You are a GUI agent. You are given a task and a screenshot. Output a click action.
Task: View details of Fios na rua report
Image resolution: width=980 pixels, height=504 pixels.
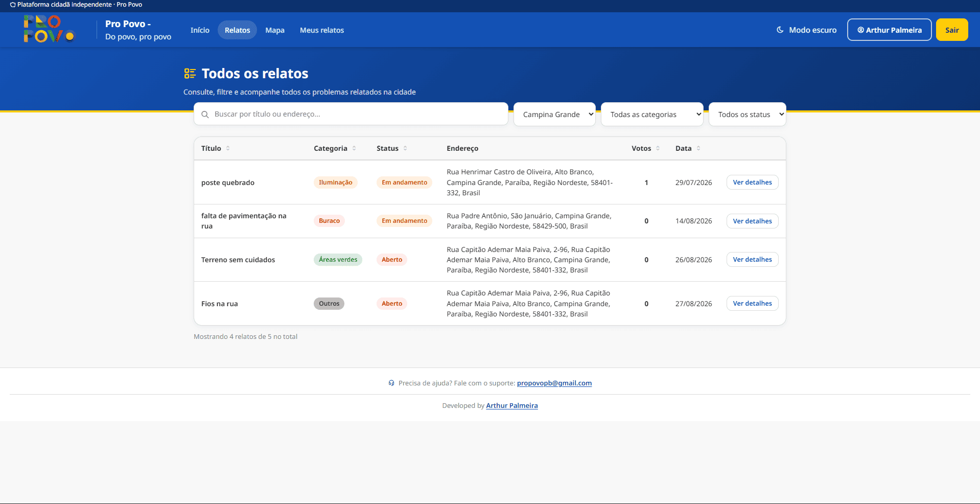[752, 304]
